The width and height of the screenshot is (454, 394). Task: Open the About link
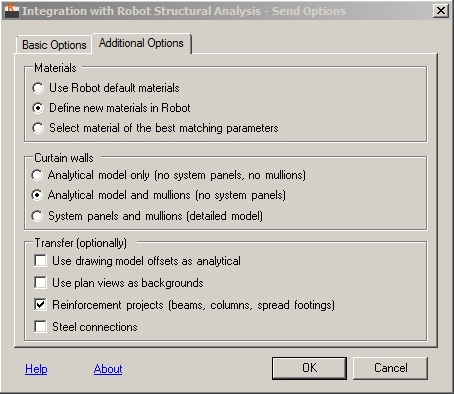click(x=108, y=369)
